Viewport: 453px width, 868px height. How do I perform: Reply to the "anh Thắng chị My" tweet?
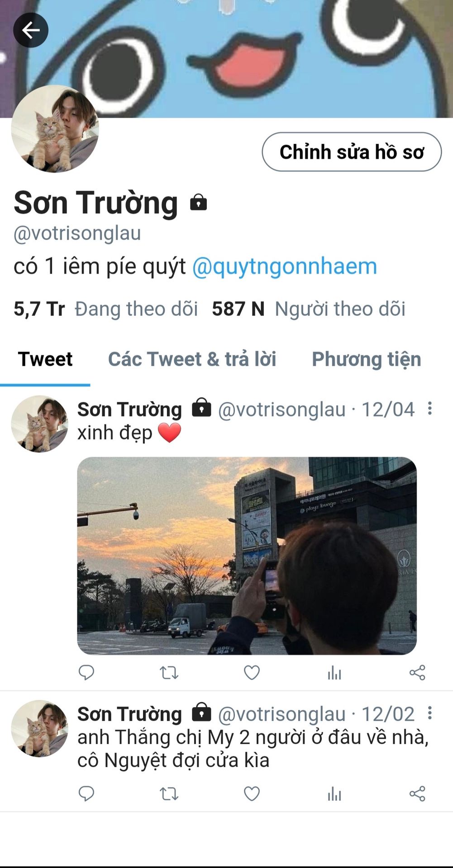pyautogui.click(x=86, y=793)
